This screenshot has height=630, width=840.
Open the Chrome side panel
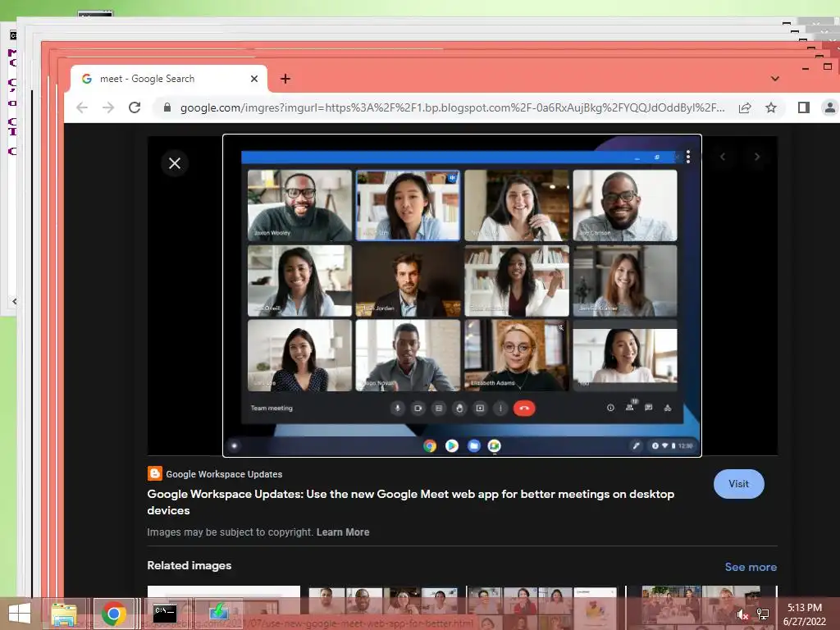pos(804,107)
